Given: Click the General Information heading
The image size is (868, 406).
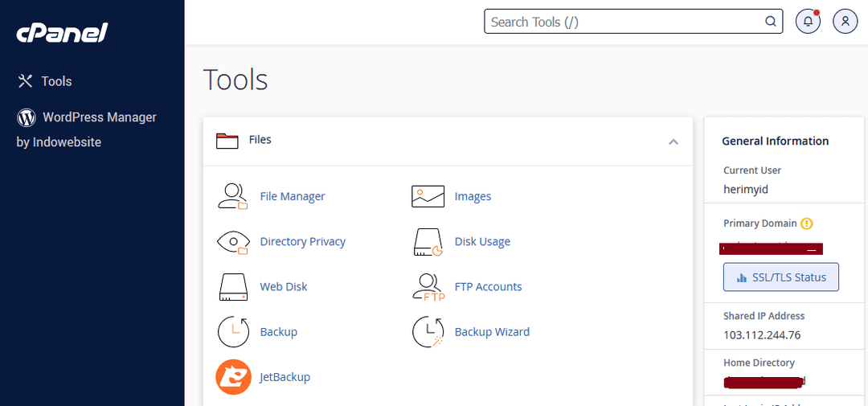Looking at the screenshot, I should pyautogui.click(x=775, y=141).
